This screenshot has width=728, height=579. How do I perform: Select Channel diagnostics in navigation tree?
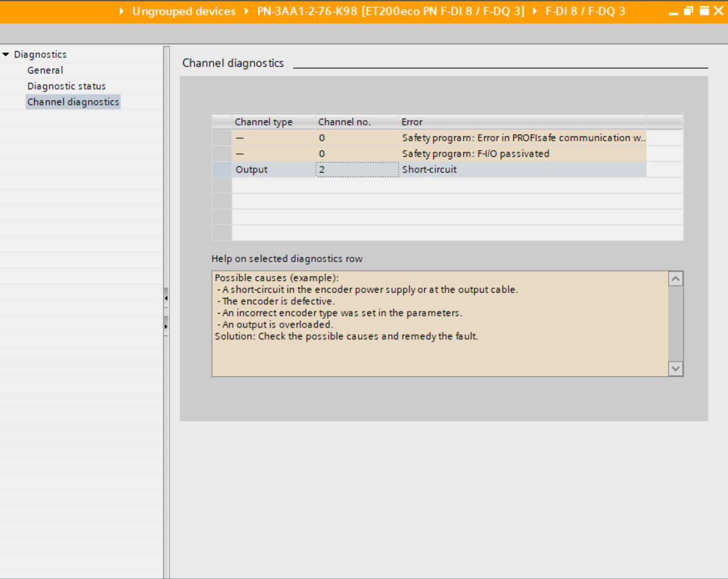point(73,102)
